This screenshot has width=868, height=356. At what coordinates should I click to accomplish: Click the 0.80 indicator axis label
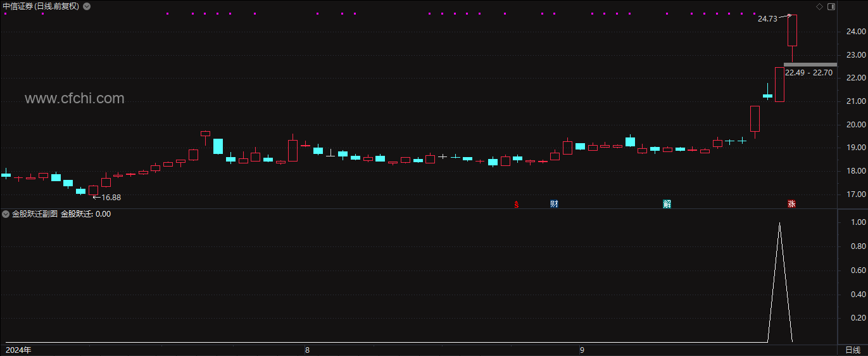coord(858,246)
